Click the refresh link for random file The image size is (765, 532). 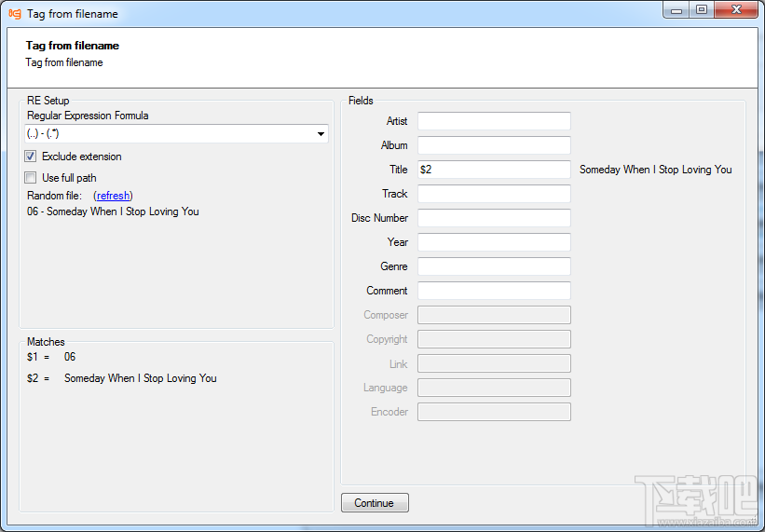(113, 196)
